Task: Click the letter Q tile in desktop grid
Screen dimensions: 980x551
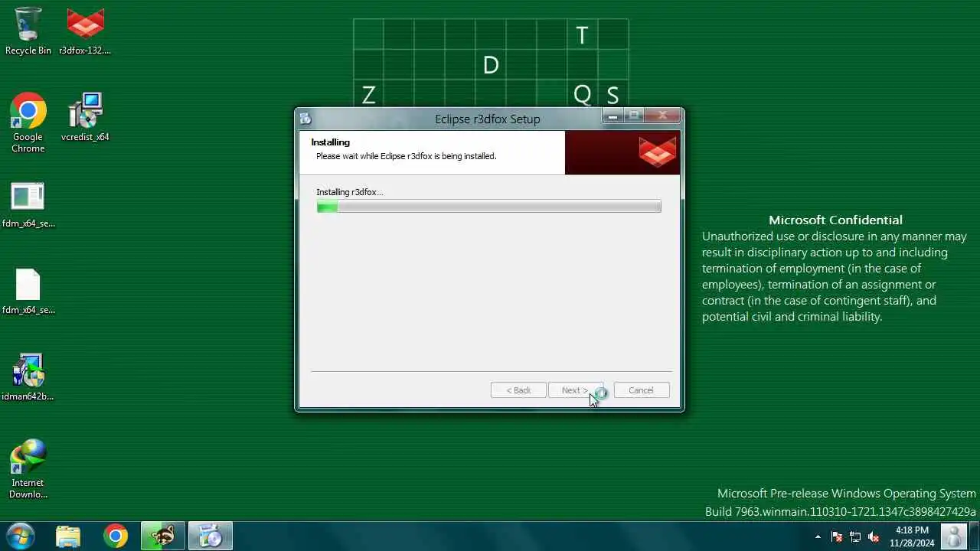Action: 582,95
